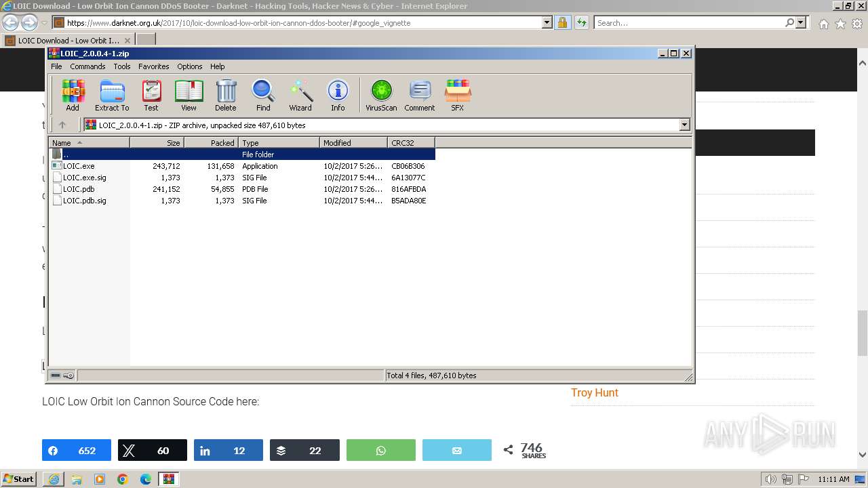The image size is (868, 488).
Task: Share on X button with 60
Action: click(153, 450)
